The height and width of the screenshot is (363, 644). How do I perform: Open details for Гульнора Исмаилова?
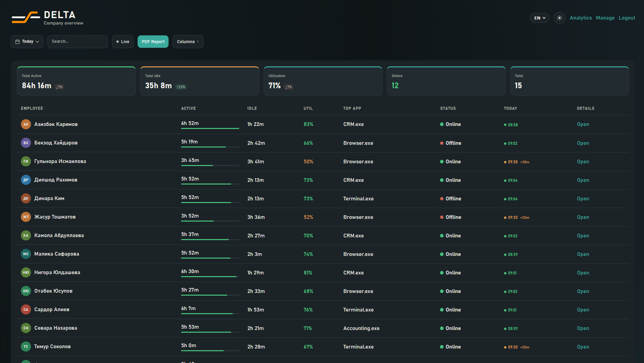[x=583, y=162]
